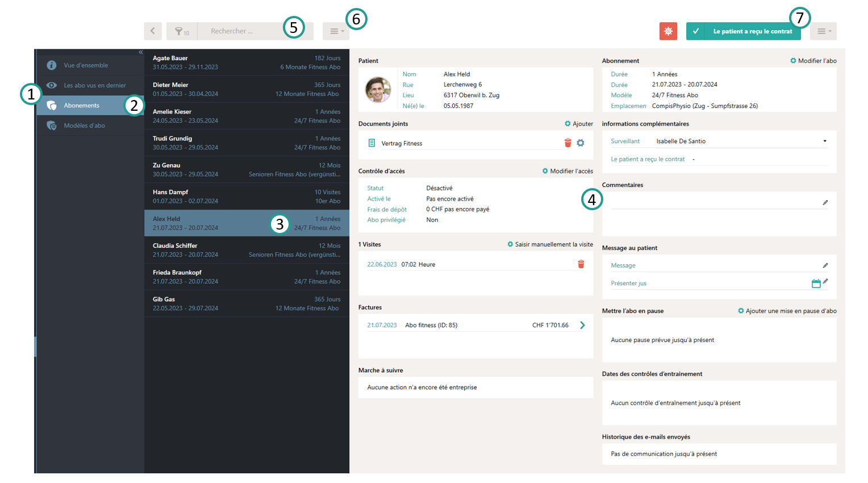Collapse the left sidebar panel
Viewport: 868px width, 483px height.
click(x=140, y=52)
